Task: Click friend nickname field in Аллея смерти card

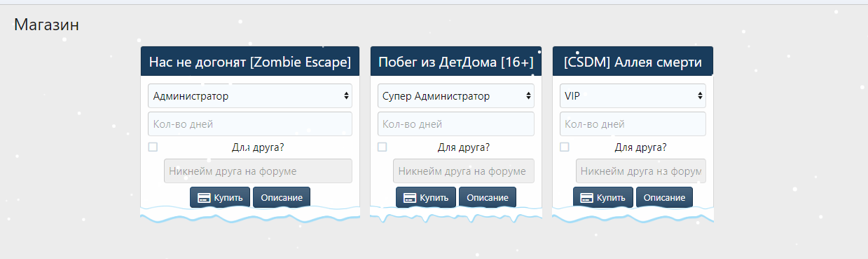Action: point(641,171)
